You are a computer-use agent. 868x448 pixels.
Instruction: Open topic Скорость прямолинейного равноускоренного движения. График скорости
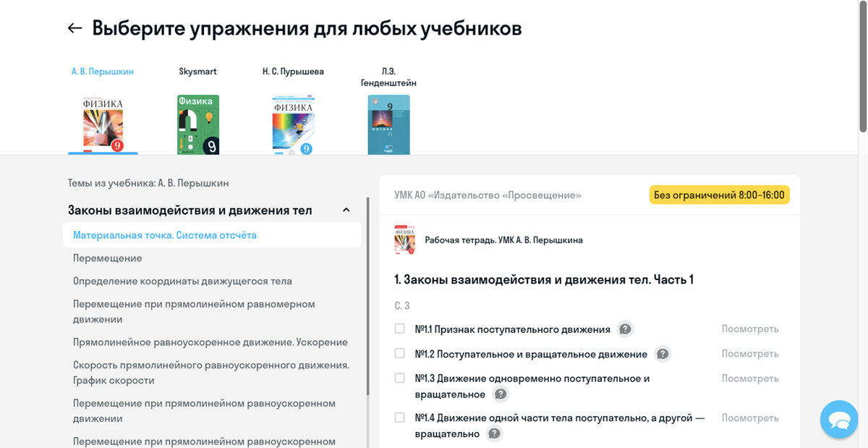click(x=212, y=373)
